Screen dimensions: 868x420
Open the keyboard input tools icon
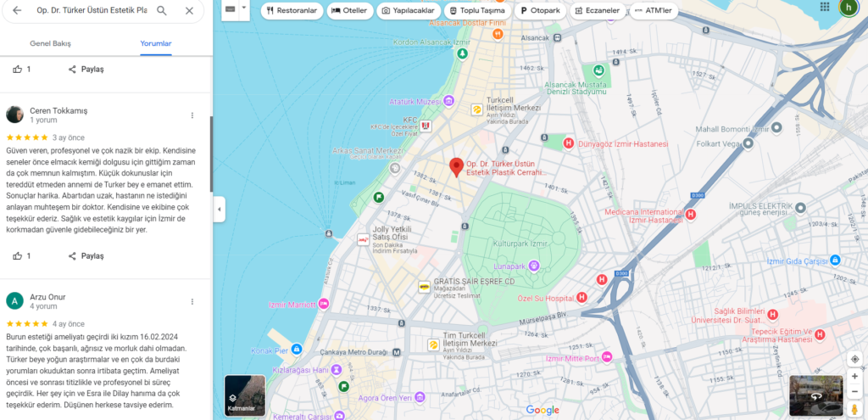pyautogui.click(x=231, y=9)
